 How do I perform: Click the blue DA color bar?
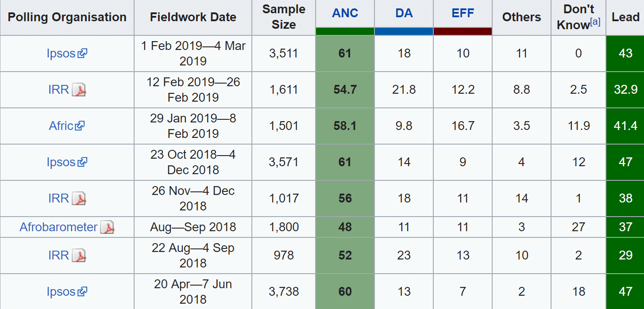tap(404, 31)
